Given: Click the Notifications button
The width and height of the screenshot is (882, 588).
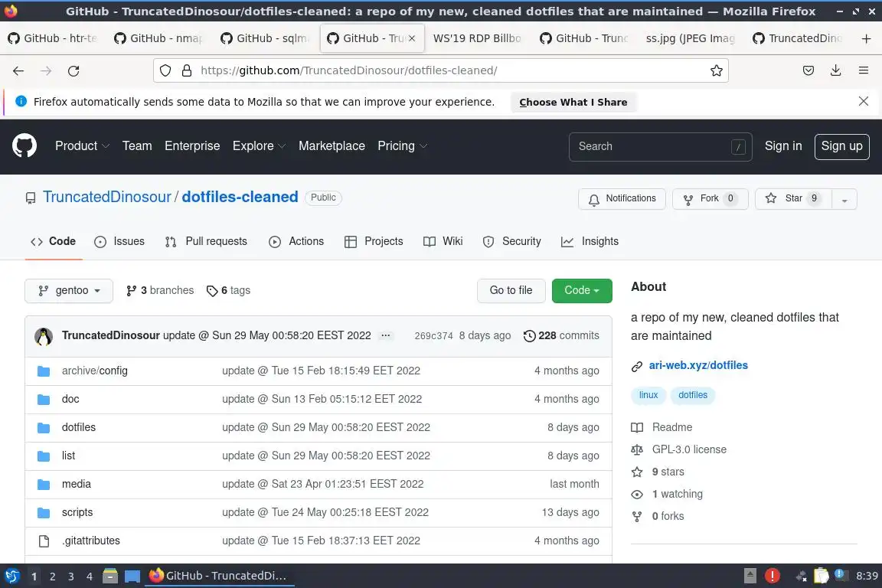Looking at the screenshot, I should click(x=622, y=198).
